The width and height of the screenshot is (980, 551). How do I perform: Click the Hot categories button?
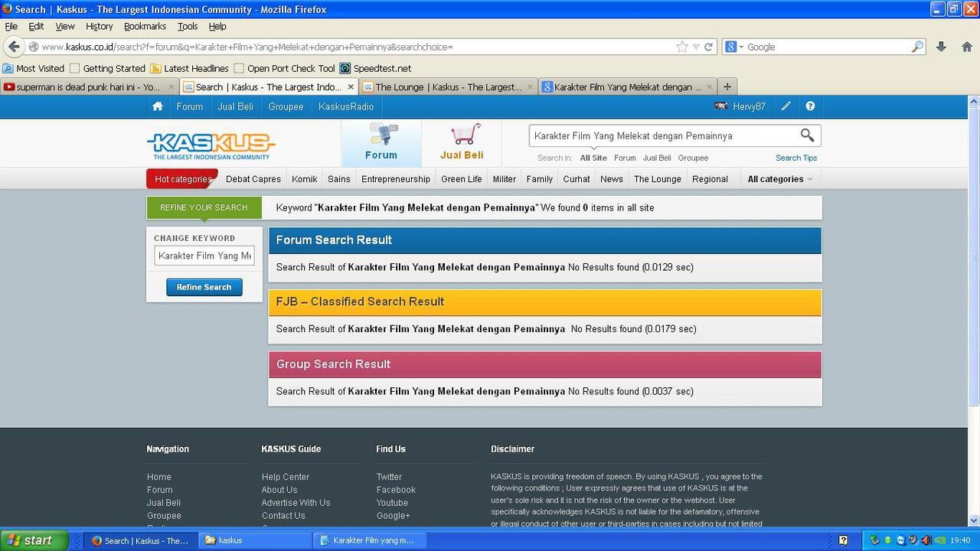[182, 179]
